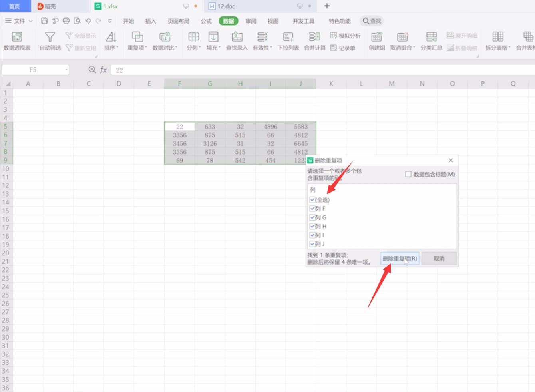
Task: Click the 查找 search box
Action: click(372, 21)
